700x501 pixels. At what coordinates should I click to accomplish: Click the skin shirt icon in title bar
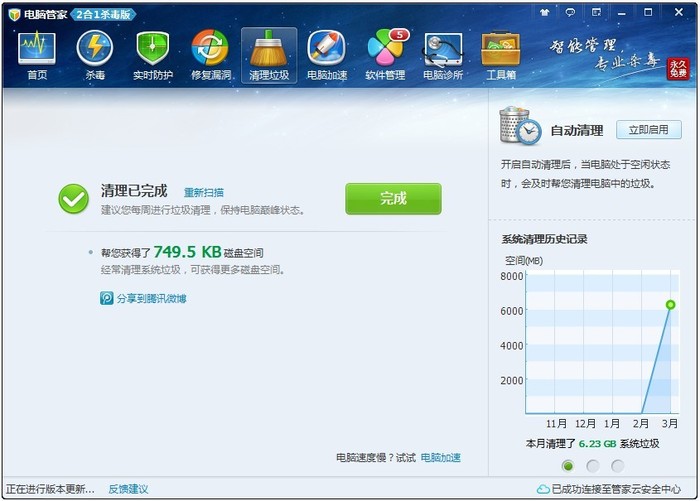544,13
